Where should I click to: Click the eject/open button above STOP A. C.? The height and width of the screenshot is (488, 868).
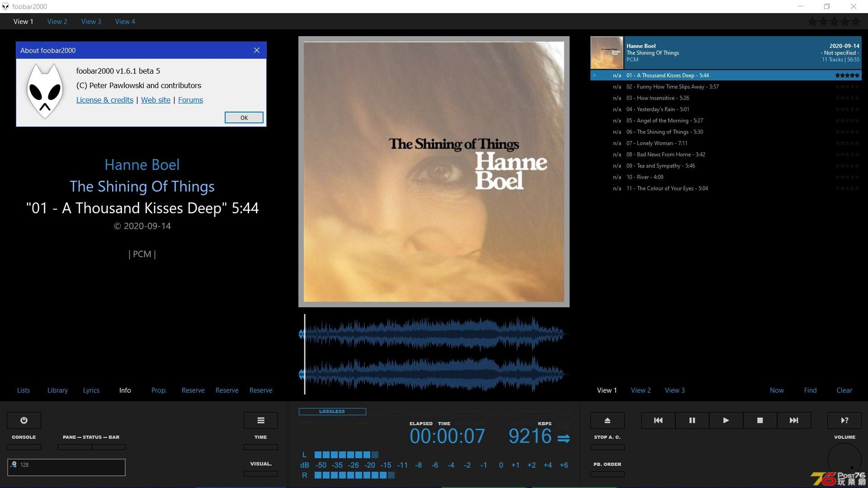click(608, 420)
